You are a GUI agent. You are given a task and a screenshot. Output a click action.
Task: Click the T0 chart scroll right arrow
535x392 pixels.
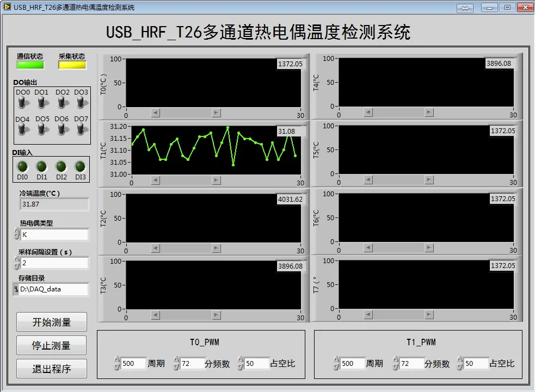point(216,113)
